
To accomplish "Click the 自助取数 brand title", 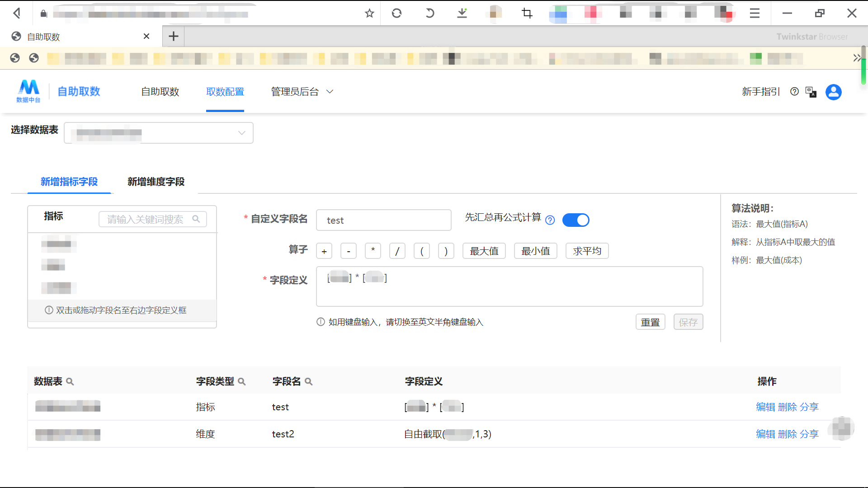I will coord(79,91).
